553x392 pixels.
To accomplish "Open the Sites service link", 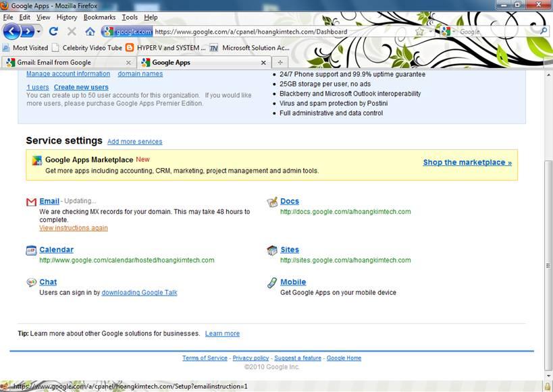I will (x=290, y=250).
